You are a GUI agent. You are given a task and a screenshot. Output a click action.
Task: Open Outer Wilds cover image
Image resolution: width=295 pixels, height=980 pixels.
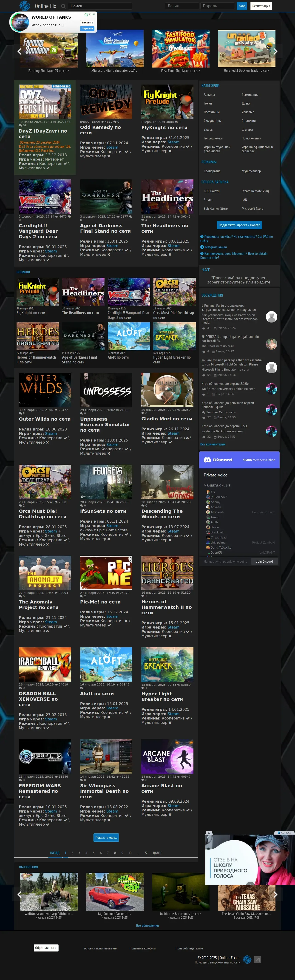coord(45,390)
